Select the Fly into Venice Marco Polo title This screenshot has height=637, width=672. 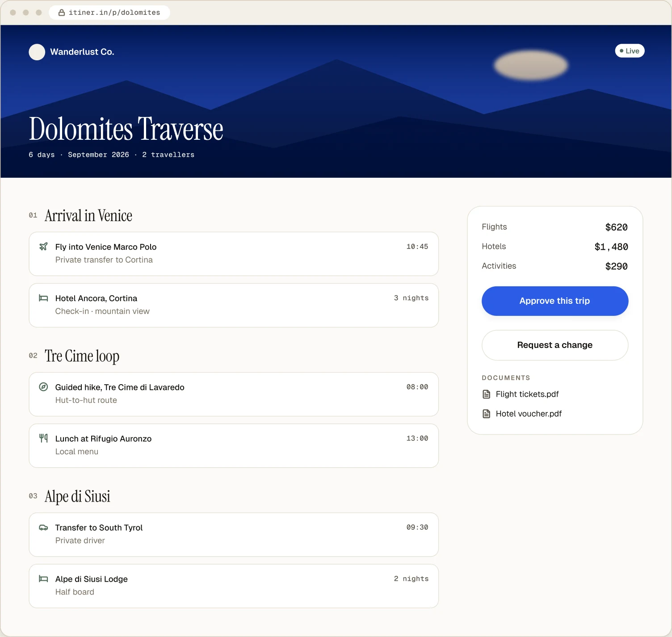(106, 247)
